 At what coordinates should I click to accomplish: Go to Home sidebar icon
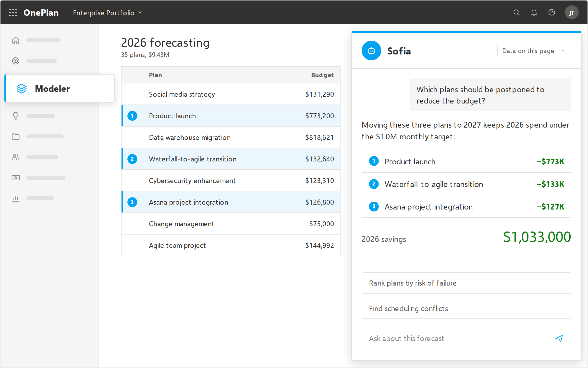click(16, 40)
